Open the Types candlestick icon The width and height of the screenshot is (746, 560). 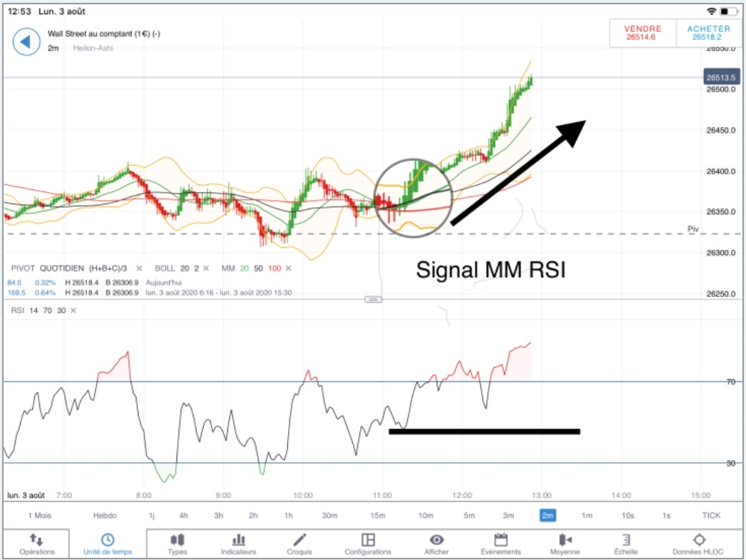coord(177,539)
